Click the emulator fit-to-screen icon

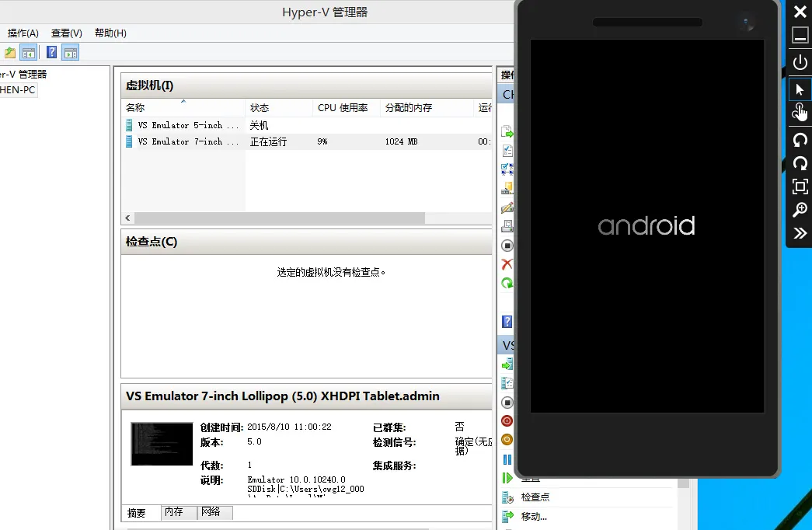tap(800, 187)
